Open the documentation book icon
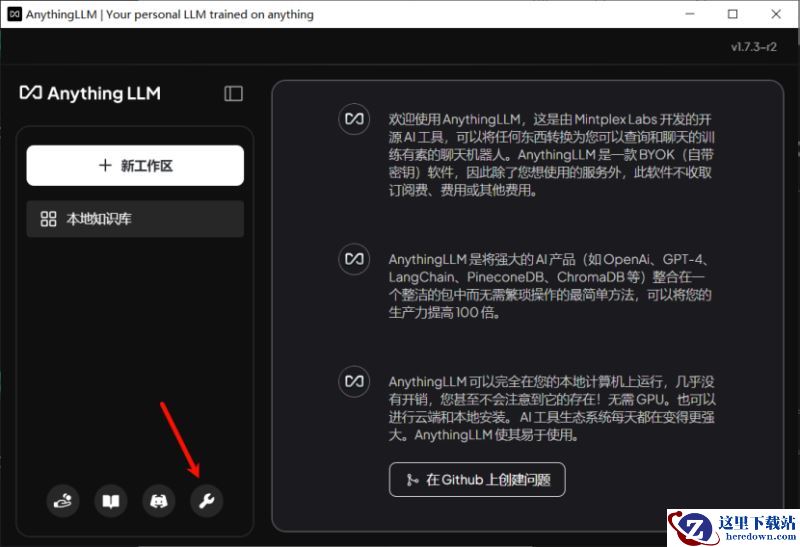 click(x=111, y=501)
